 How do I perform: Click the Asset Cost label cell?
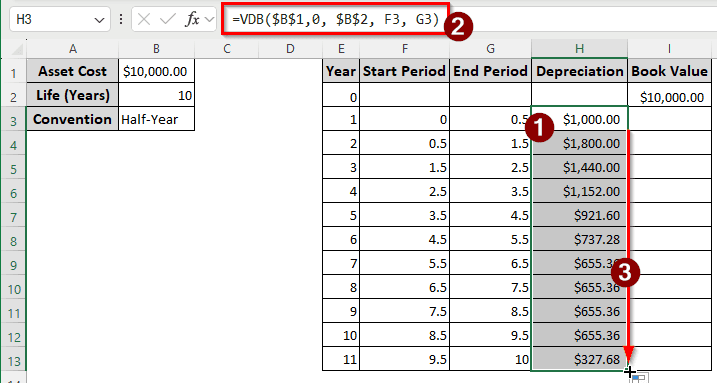pos(72,71)
